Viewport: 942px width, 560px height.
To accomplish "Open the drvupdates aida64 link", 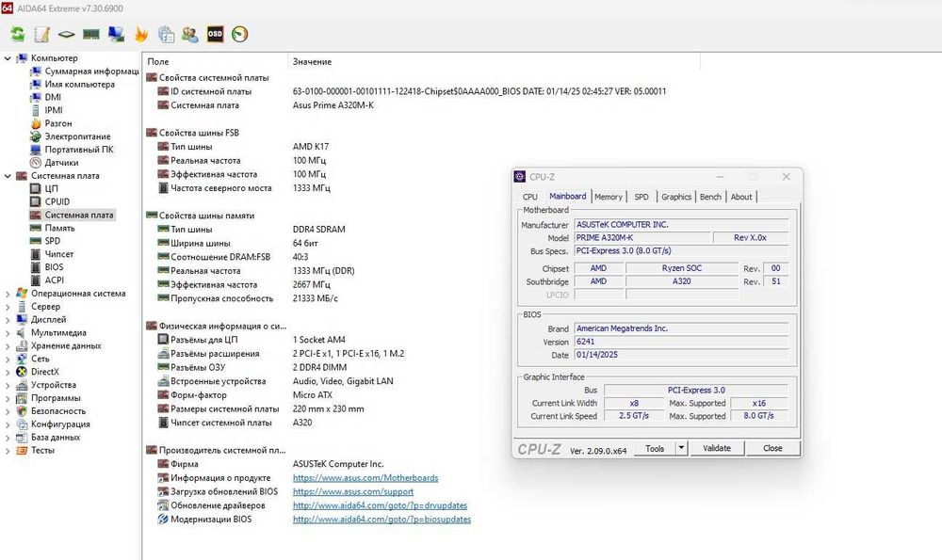I will 380,505.
